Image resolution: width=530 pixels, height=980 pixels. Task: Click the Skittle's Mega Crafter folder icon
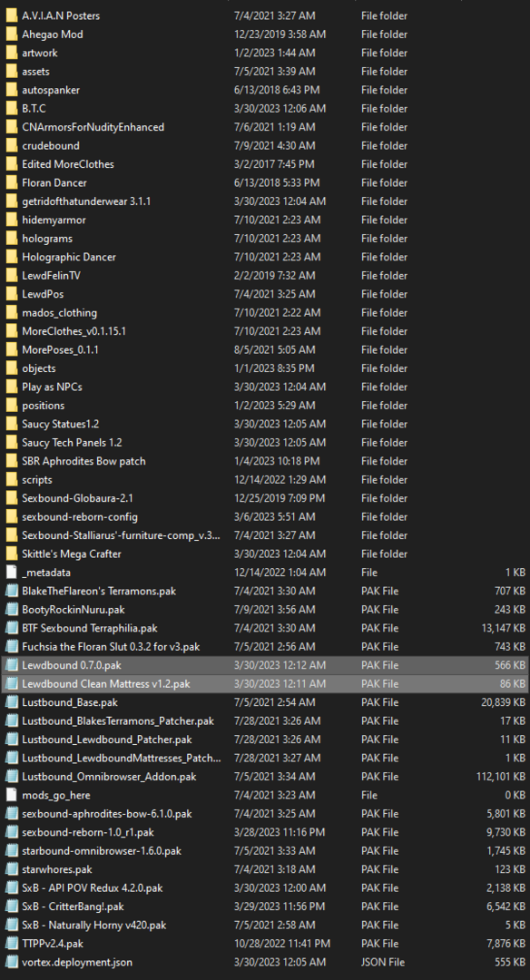point(11,554)
